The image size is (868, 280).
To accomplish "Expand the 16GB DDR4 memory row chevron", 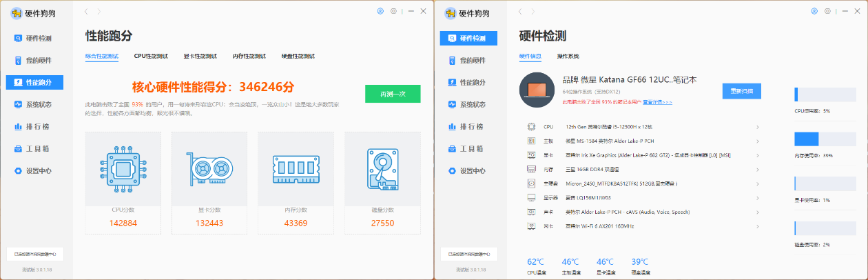I will click(758, 169).
